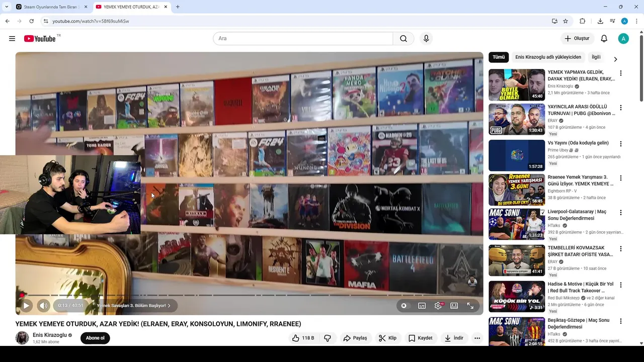Open the YouTube hamburger guide menu
Image resolution: width=644 pixels, height=362 pixels.
pyautogui.click(x=12, y=39)
